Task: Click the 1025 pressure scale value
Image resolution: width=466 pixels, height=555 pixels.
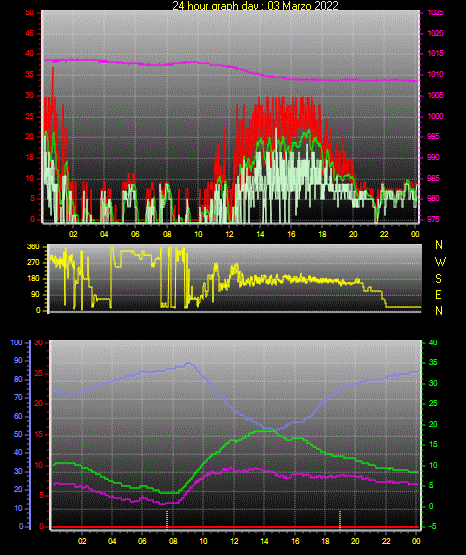Action: 436,13
